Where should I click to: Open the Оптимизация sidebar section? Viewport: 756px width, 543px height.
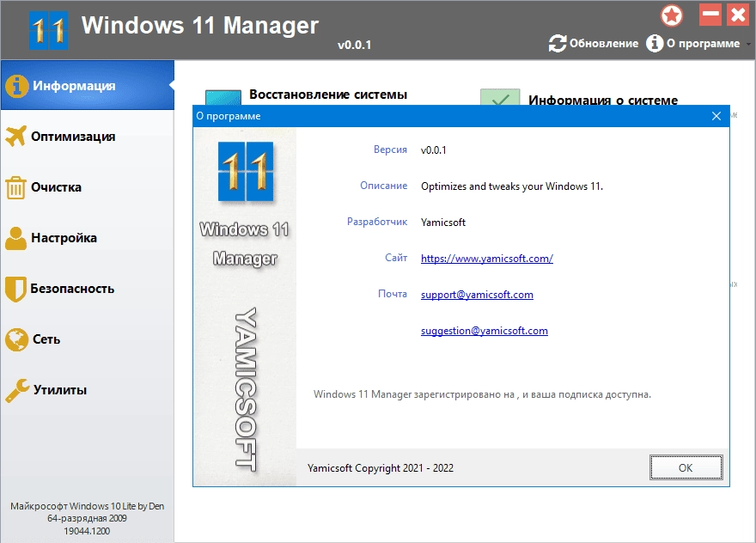88,137
